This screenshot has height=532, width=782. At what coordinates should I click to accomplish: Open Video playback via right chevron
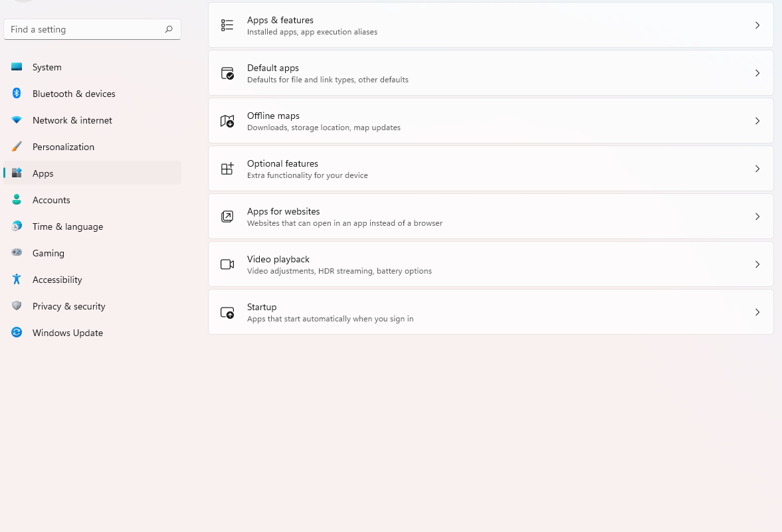coord(757,264)
